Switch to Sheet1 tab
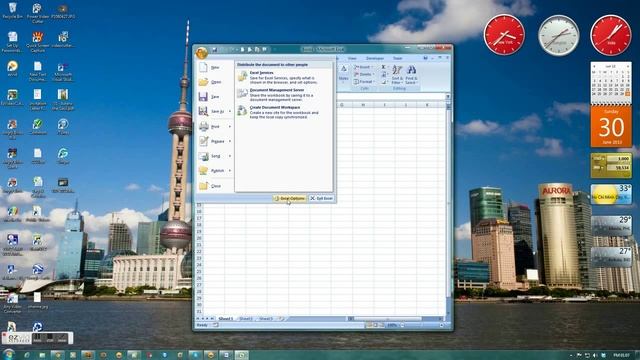This screenshot has height=360, width=640. click(x=226, y=319)
